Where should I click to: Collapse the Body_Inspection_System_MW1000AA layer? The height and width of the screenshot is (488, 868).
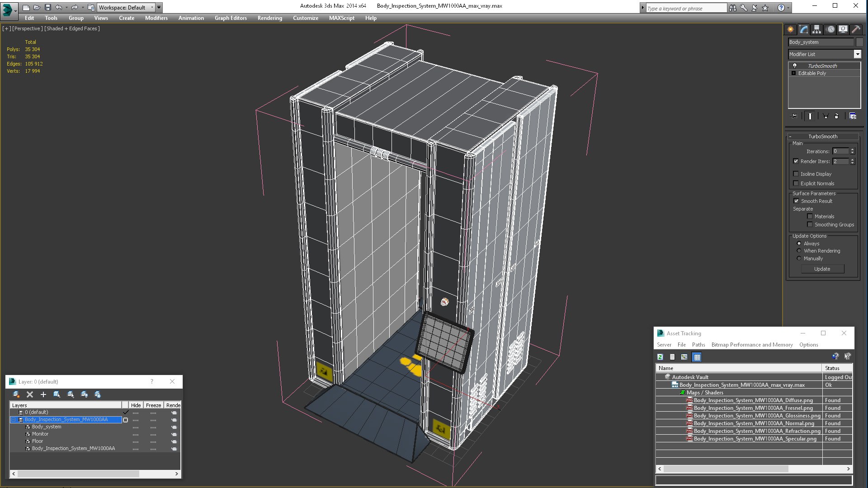[14, 420]
